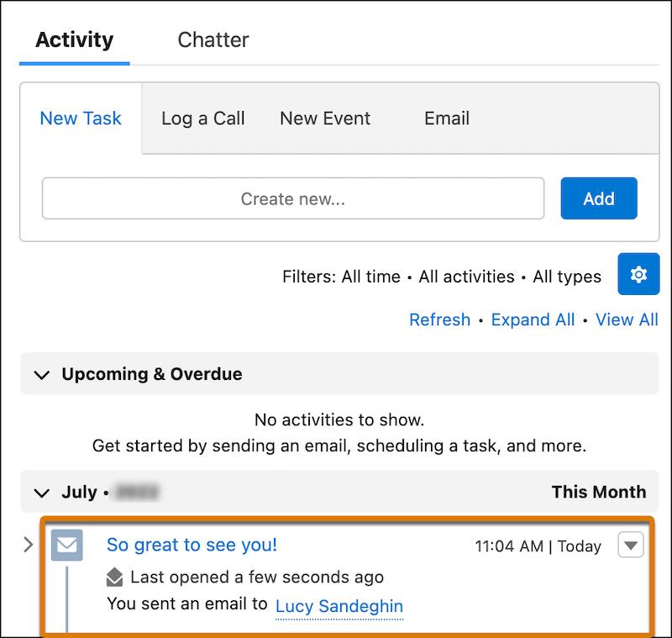Click the opened-email tracking icon before 'Last opened'
The image size is (672, 638).
tap(114, 577)
